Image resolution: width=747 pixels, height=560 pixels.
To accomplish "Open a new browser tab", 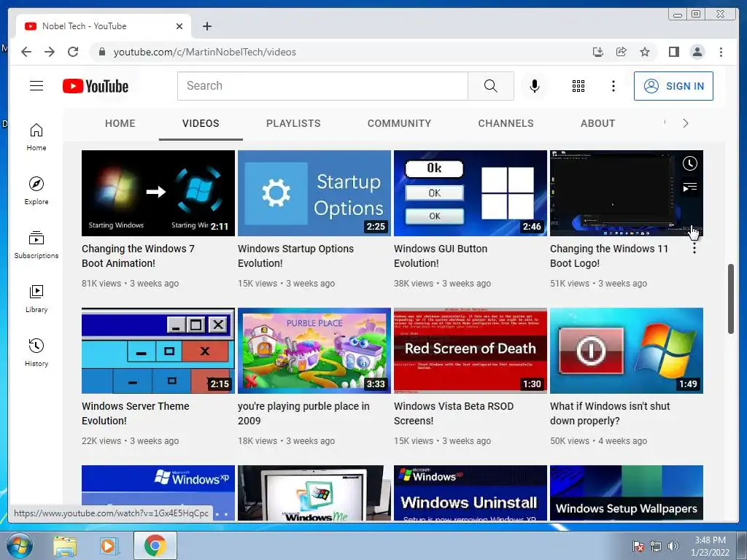I will click(206, 26).
